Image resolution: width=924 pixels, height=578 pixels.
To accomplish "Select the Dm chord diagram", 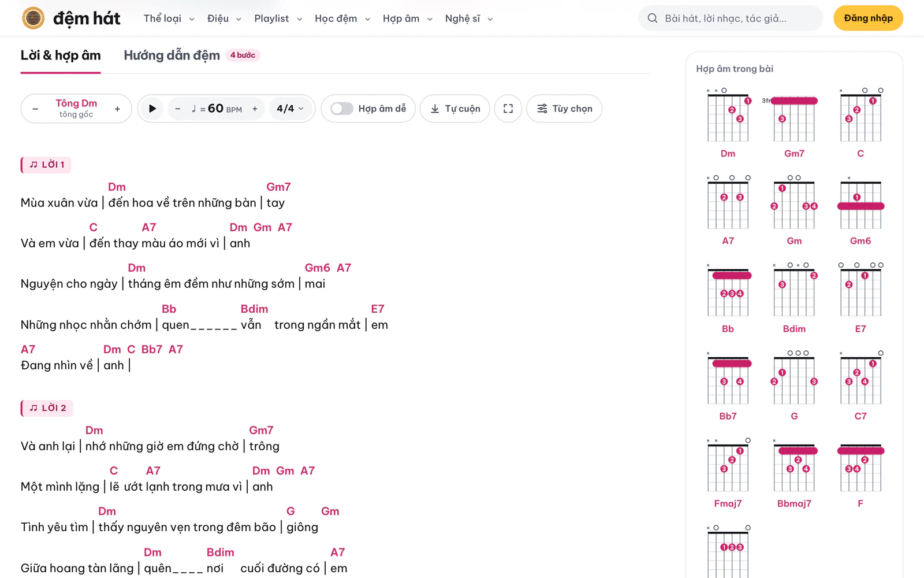I will tap(728, 123).
